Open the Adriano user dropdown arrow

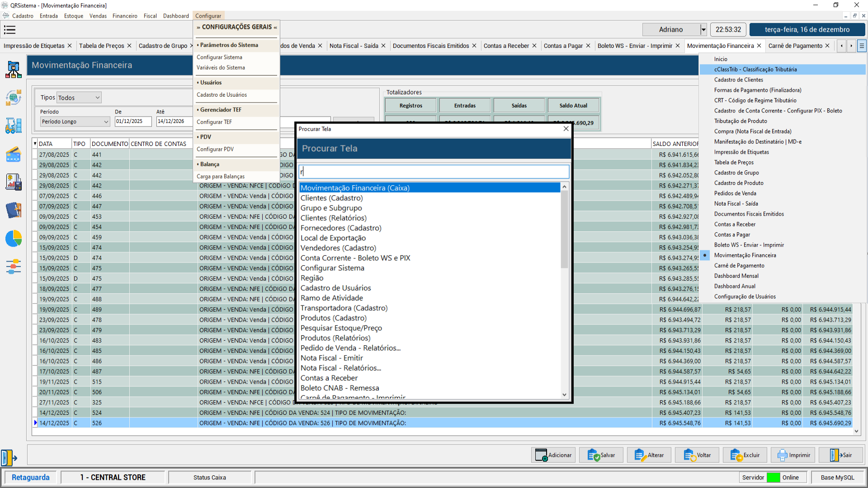(x=703, y=30)
